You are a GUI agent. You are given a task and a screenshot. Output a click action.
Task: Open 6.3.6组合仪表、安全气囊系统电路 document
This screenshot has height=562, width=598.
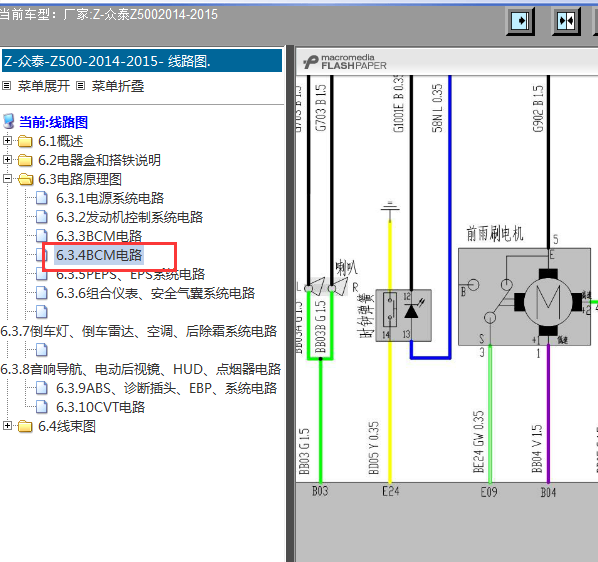tap(156, 293)
